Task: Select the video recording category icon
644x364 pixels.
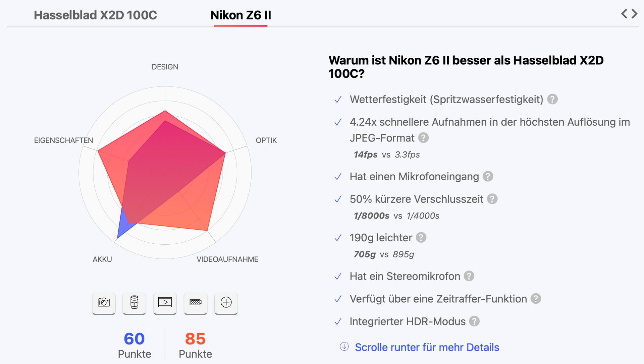Action: click(x=165, y=303)
